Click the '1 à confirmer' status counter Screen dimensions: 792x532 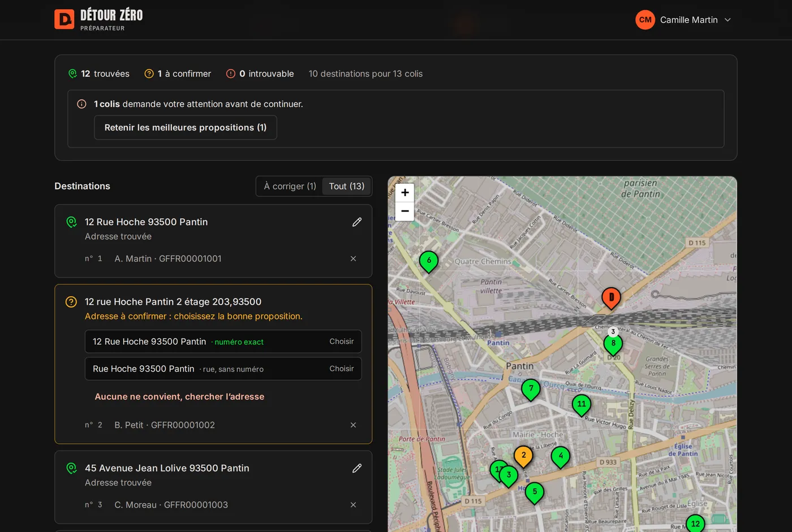[178, 73]
